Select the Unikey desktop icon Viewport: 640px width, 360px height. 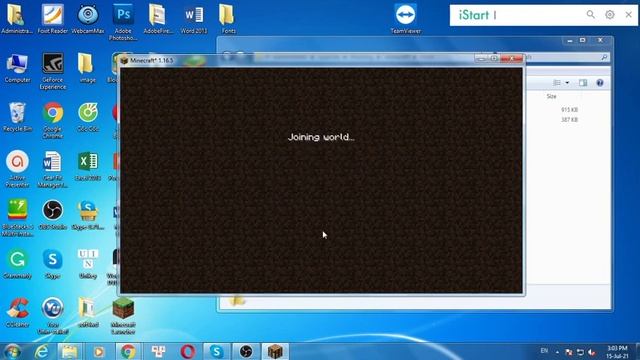[88, 264]
